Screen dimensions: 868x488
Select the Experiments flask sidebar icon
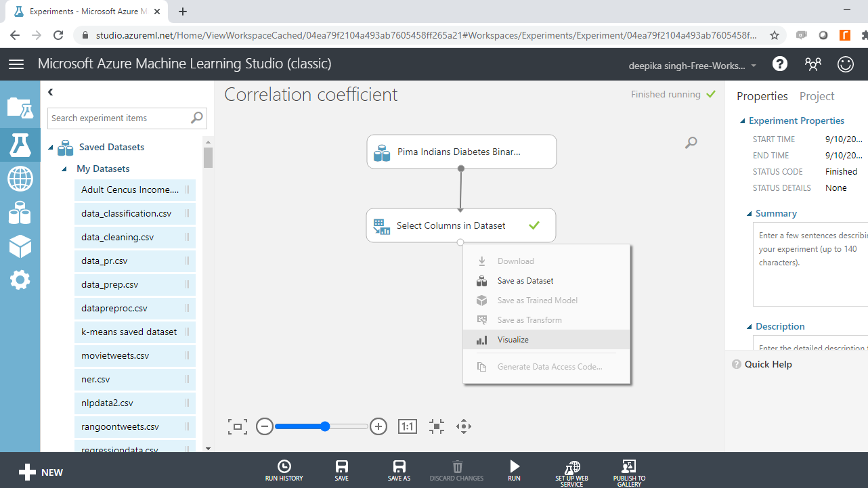tap(20, 143)
